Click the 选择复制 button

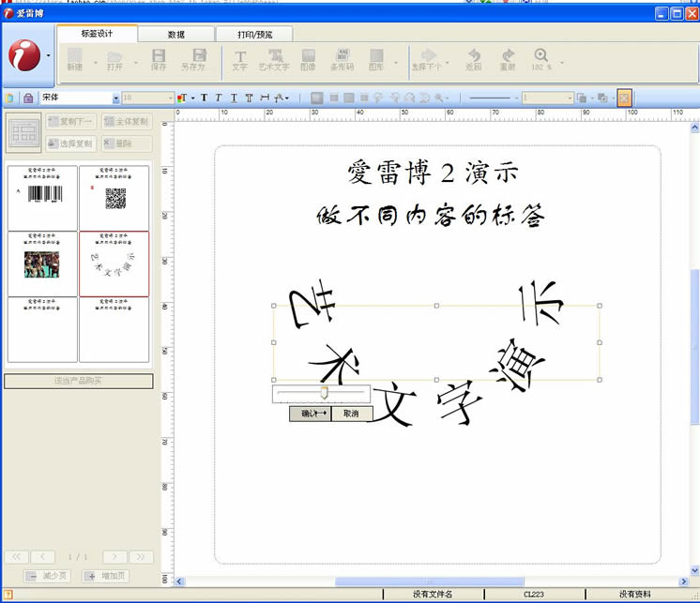point(70,143)
